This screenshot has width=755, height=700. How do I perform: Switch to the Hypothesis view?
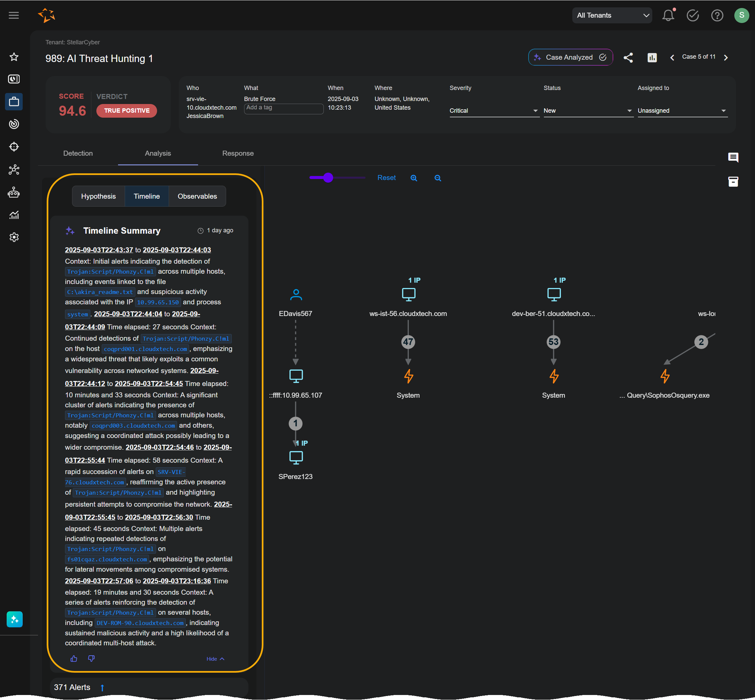(x=98, y=196)
